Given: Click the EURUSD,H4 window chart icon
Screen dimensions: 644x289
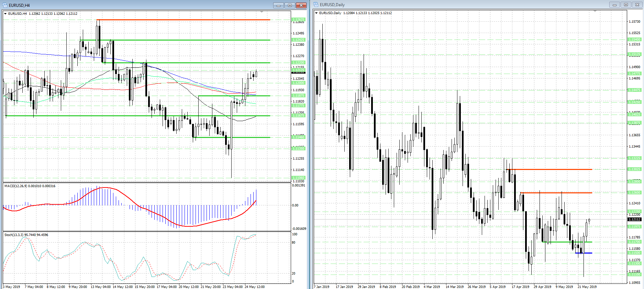Looking at the screenshot, I should [5, 5].
